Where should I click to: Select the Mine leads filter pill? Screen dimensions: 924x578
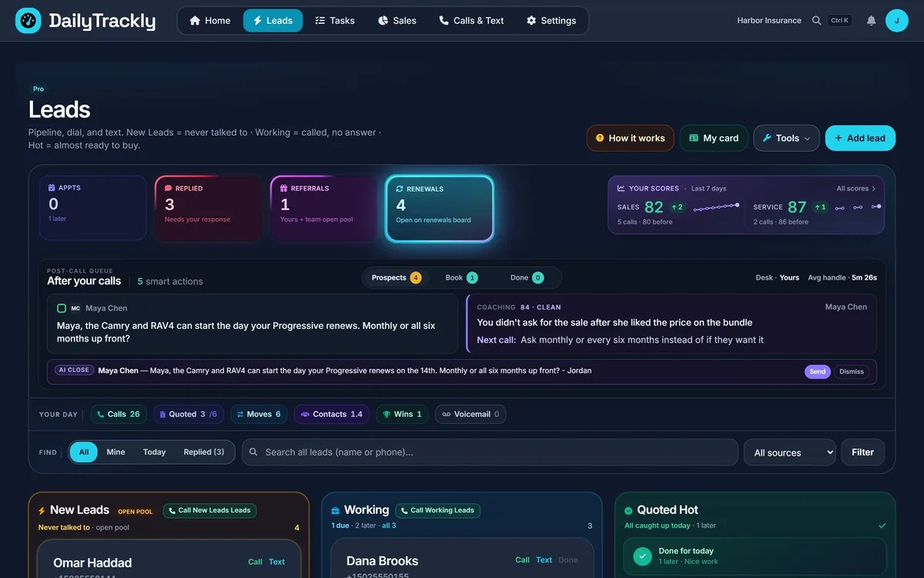115,452
